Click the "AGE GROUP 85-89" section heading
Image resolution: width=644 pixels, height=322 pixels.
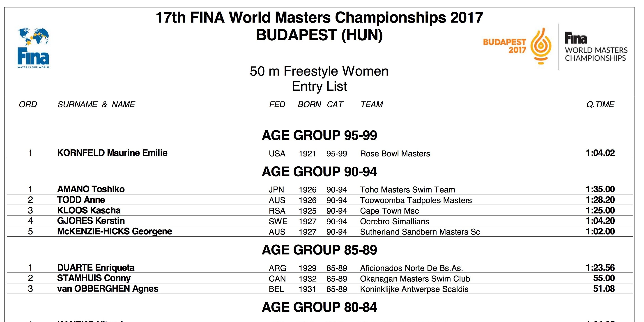pyautogui.click(x=319, y=250)
